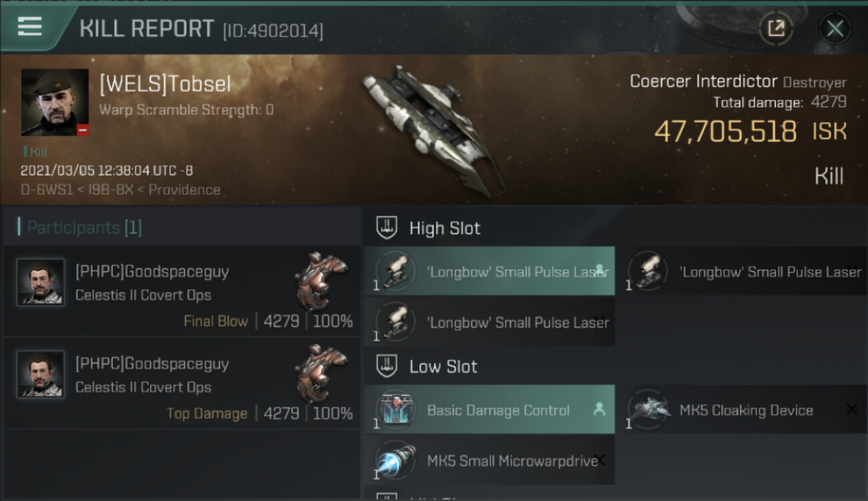Open the Final Blow Goodspaceguy portrait
The width and height of the screenshot is (868, 501).
[x=41, y=283]
